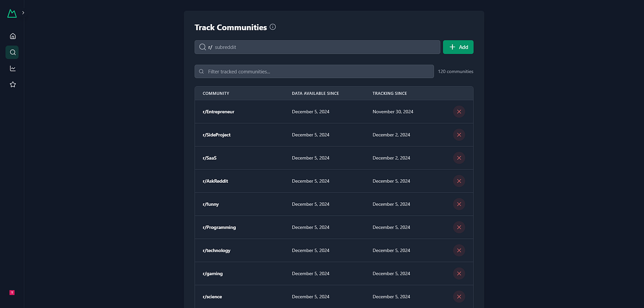Click the green Add button
This screenshot has width=644, height=308.
458,47
